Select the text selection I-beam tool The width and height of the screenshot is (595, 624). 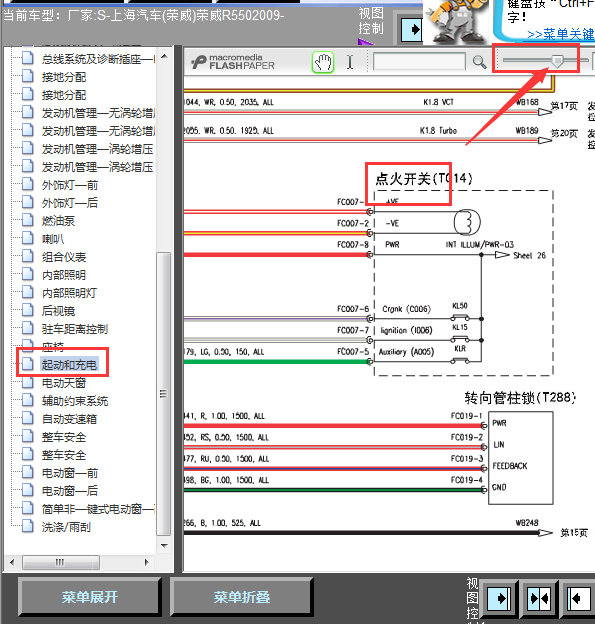point(350,62)
